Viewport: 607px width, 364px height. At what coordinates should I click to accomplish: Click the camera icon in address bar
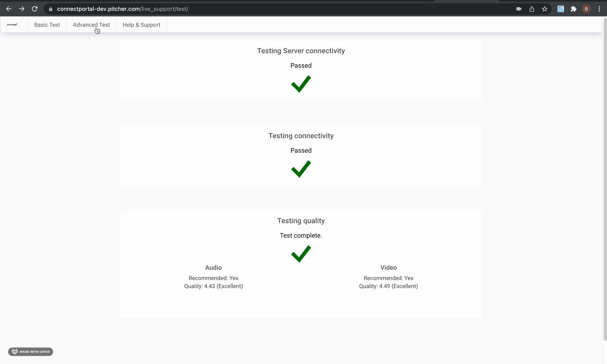click(519, 9)
